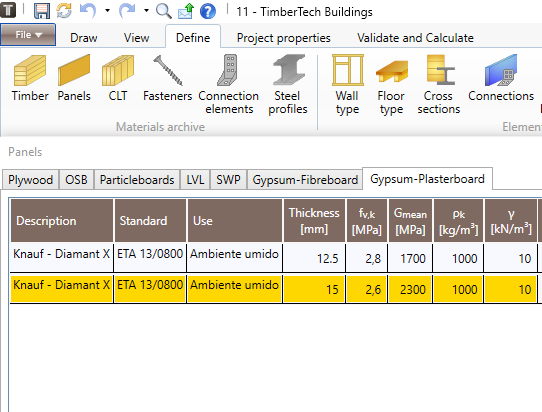Image resolution: width=542 pixels, height=412 pixels.
Task: Open the Validate and Calculate tab
Action: pyautogui.click(x=415, y=38)
